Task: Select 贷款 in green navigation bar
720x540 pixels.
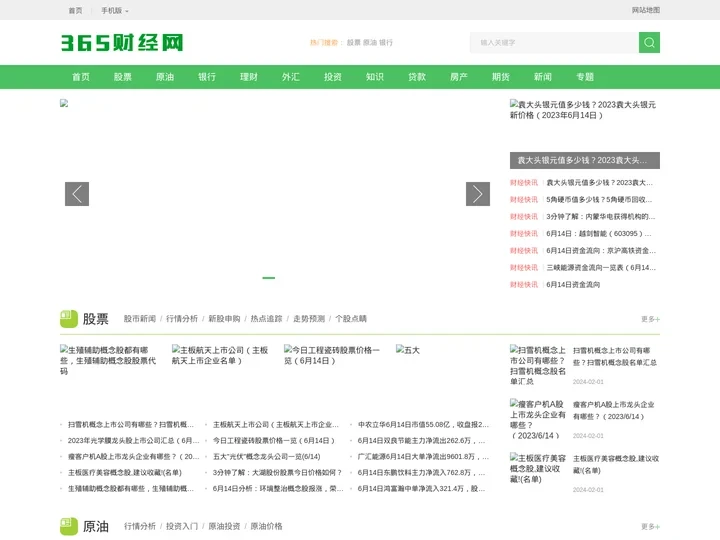Action: [417, 77]
